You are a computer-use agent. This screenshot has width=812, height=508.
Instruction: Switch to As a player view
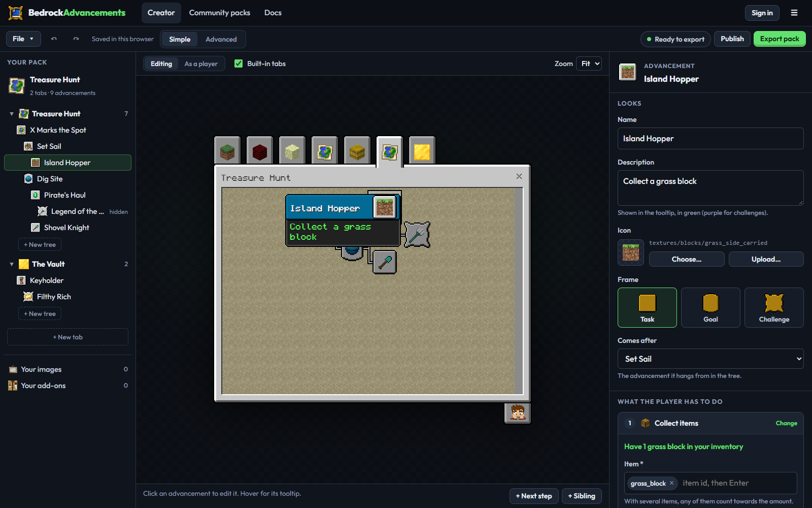point(201,63)
